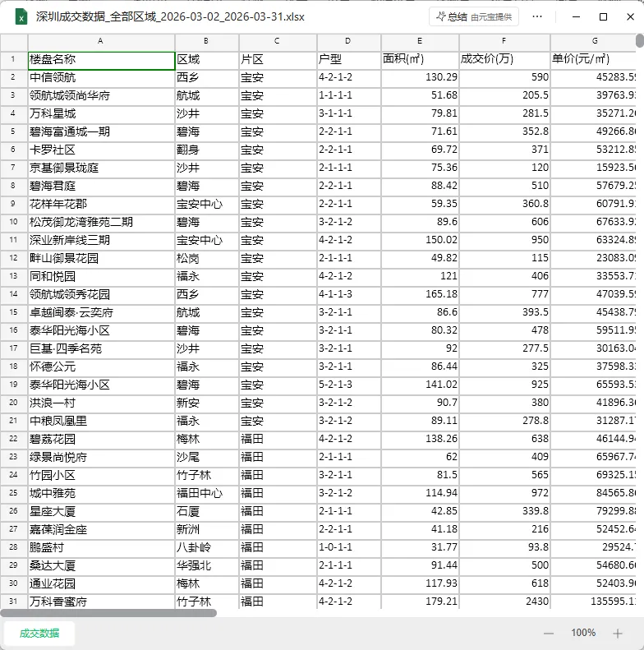Select row 16 header
This screenshot has width=644, height=650.
click(x=14, y=330)
